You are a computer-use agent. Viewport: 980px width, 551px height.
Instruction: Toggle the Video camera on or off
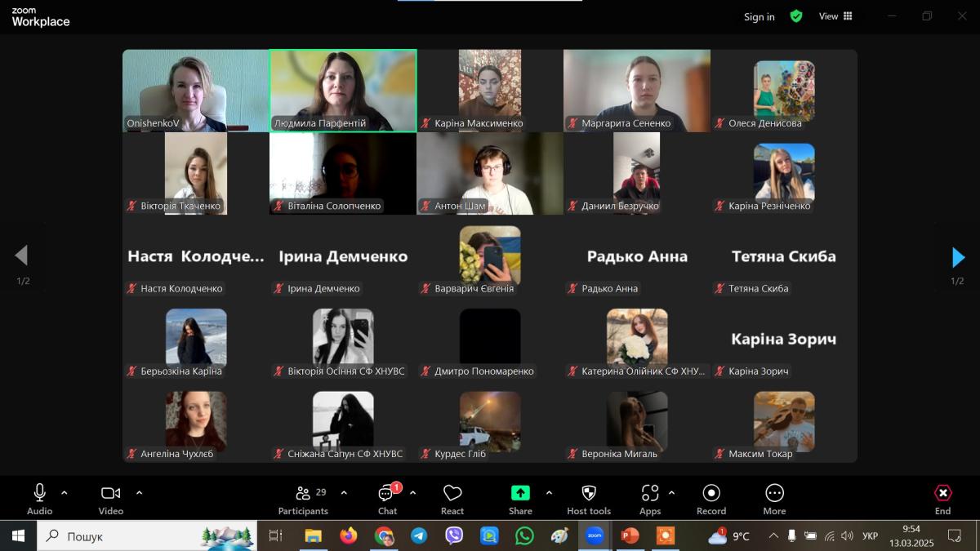[110, 498]
